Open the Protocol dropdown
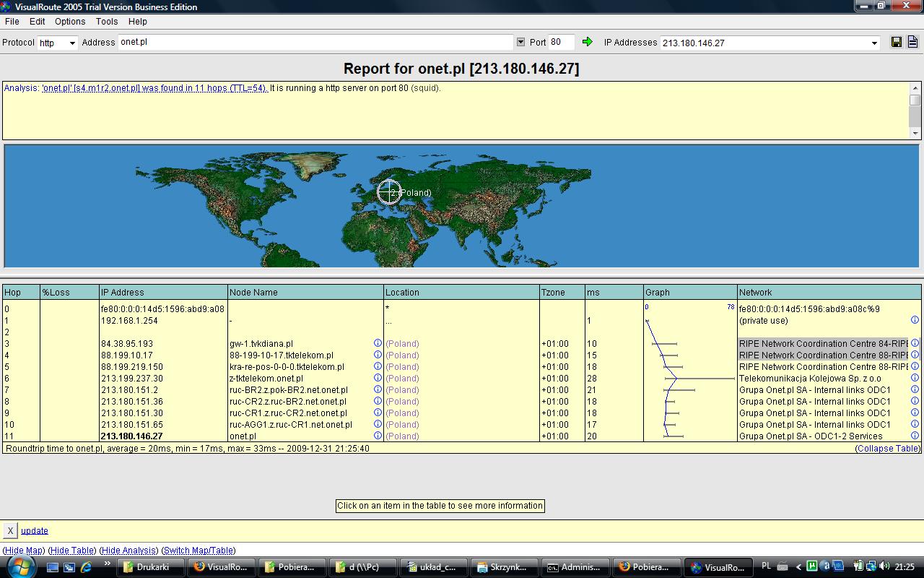The image size is (924, 578). (x=71, y=43)
